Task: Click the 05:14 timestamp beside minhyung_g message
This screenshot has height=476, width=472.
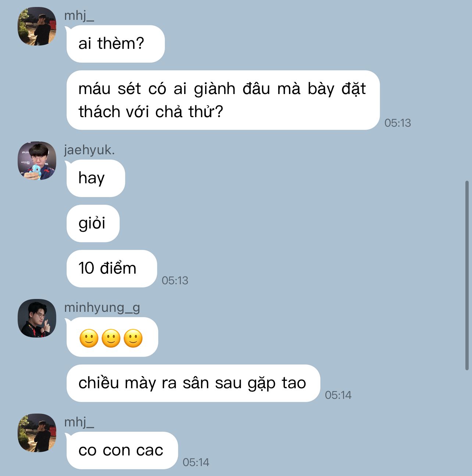Action: pyautogui.click(x=338, y=395)
